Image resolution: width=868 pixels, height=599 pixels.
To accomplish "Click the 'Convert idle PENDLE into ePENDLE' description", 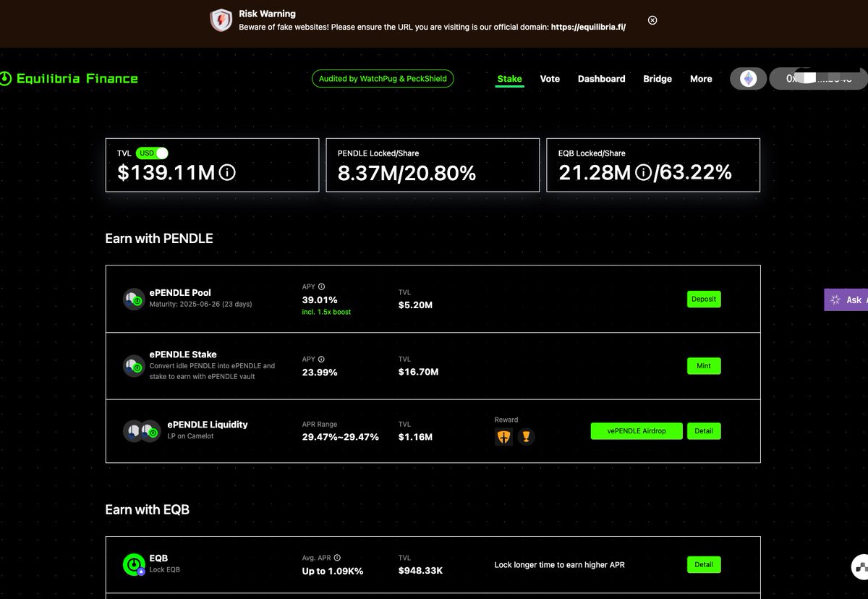I will click(212, 371).
